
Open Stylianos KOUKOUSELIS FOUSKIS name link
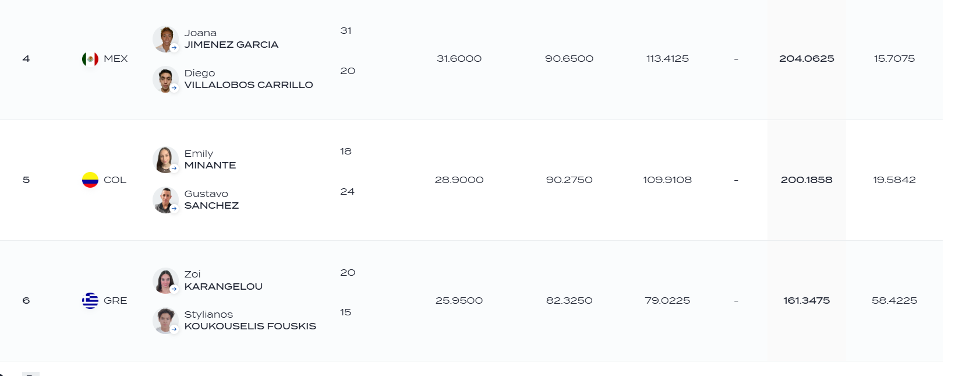250,321
